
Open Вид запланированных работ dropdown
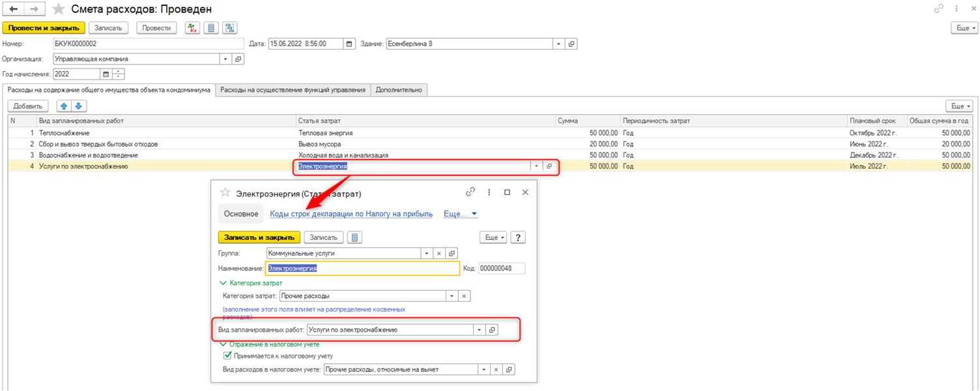[480, 330]
